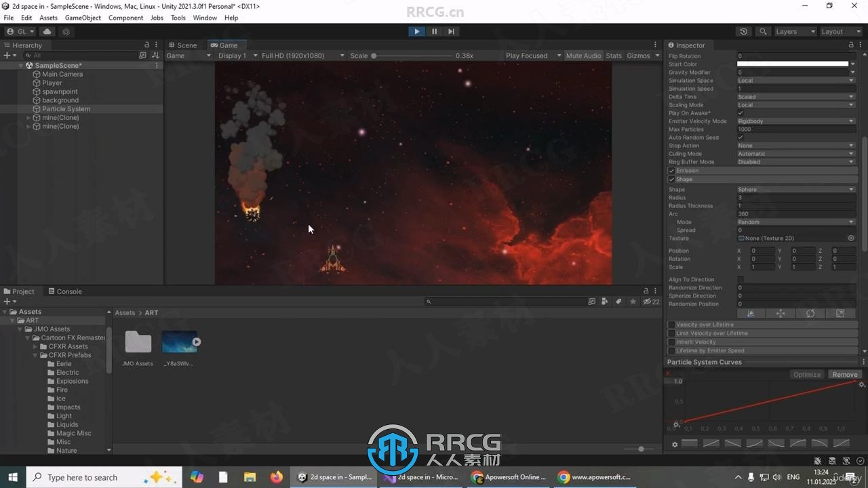Viewport: 868px width, 488px height.
Task: Click the Optimize curve button
Action: tap(807, 375)
